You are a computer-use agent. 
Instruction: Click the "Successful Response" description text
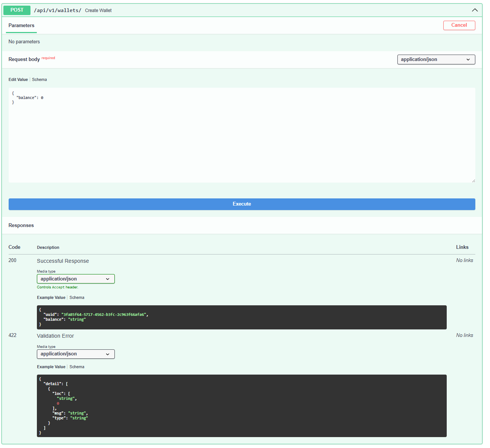pos(63,261)
